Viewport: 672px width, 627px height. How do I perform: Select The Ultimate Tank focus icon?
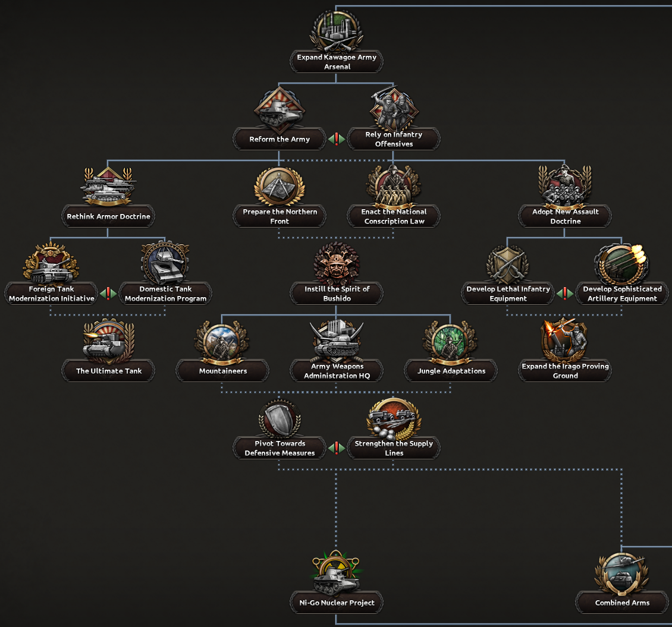[108, 341]
